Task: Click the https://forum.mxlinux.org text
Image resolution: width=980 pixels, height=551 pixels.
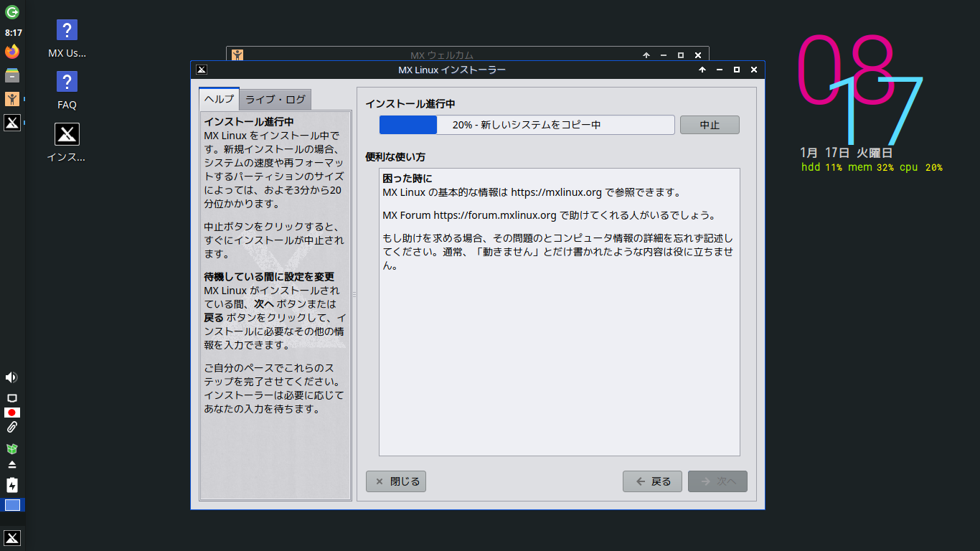Action: click(495, 215)
